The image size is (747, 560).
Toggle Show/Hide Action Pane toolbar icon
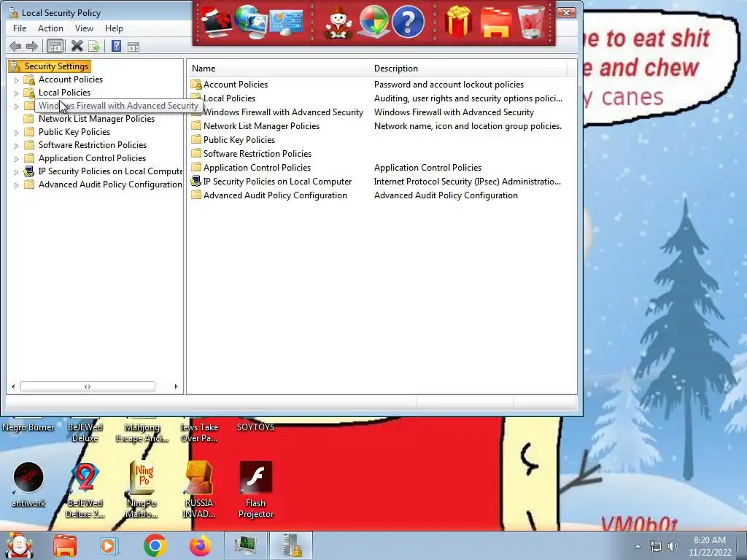tap(133, 46)
